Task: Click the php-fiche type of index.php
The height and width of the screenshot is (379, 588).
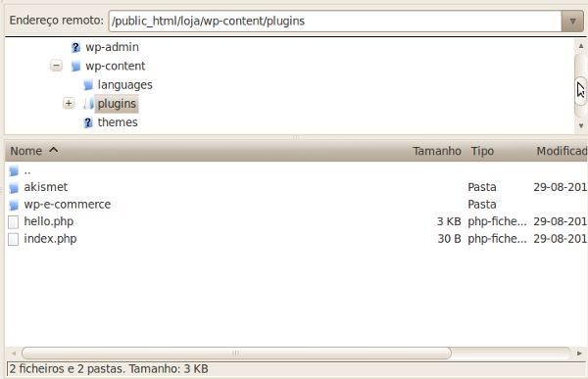Action: pos(497,239)
